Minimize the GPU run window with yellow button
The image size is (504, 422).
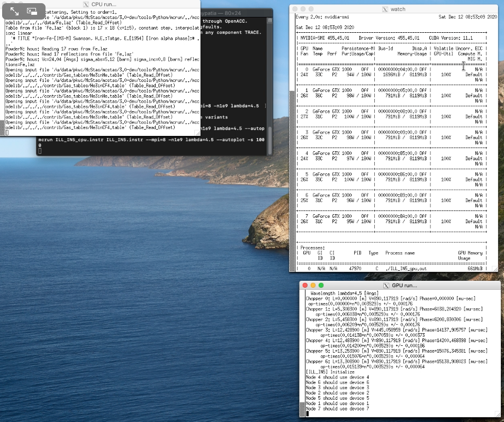tap(313, 286)
